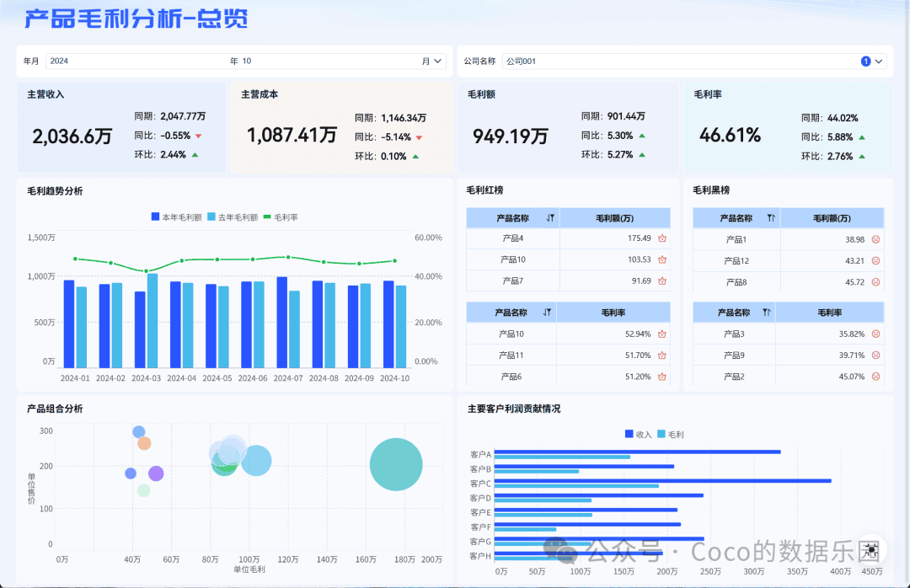The height and width of the screenshot is (588, 910).
Task: Toggle 毛利 legend in customer profit chart
Action: click(x=671, y=434)
